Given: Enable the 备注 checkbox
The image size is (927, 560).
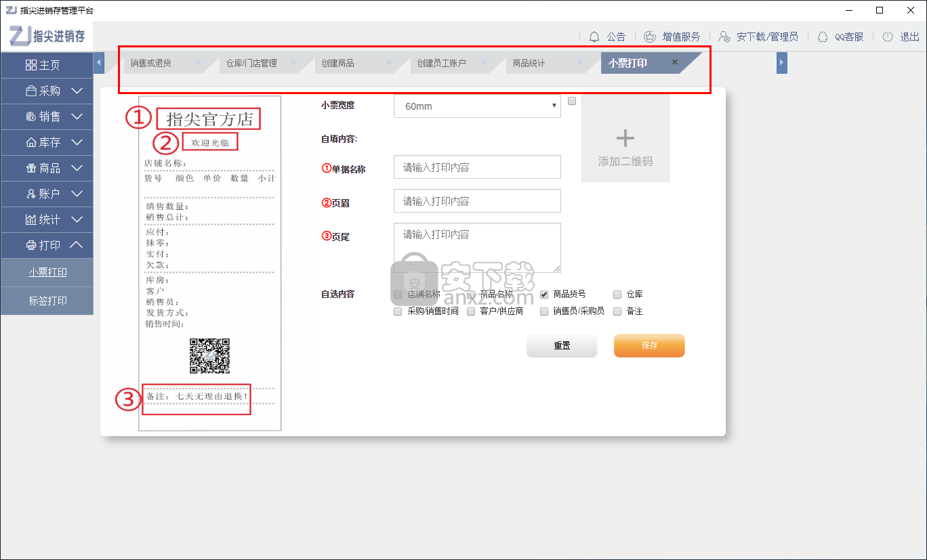Looking at the screenshot, I should tap(617, 311).
